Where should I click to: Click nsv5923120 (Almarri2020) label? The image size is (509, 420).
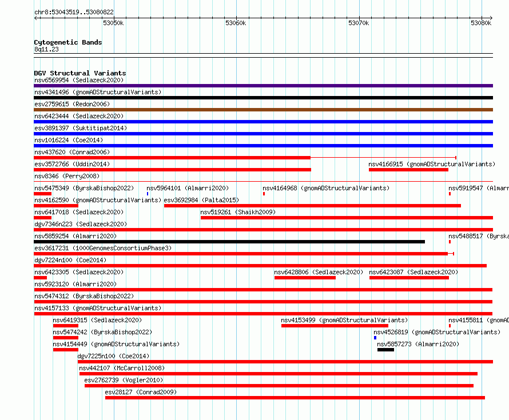tap(75, 284)
